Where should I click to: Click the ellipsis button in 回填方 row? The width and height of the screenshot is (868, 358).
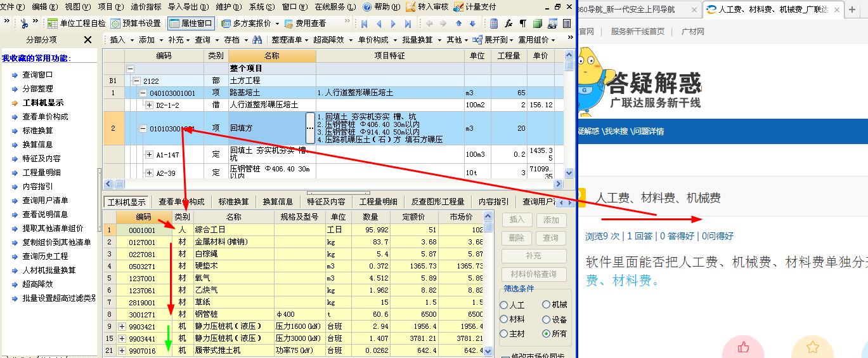pos(310,128)
